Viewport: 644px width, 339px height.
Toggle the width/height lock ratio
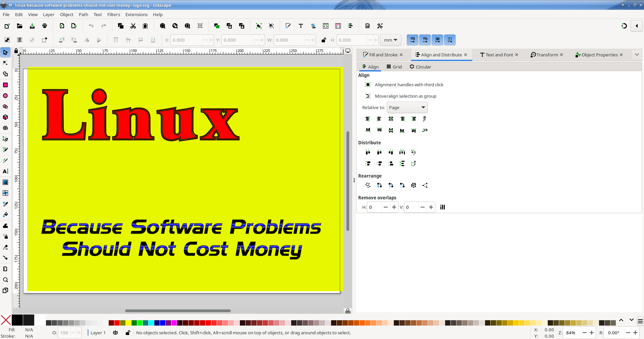(324, 40)
